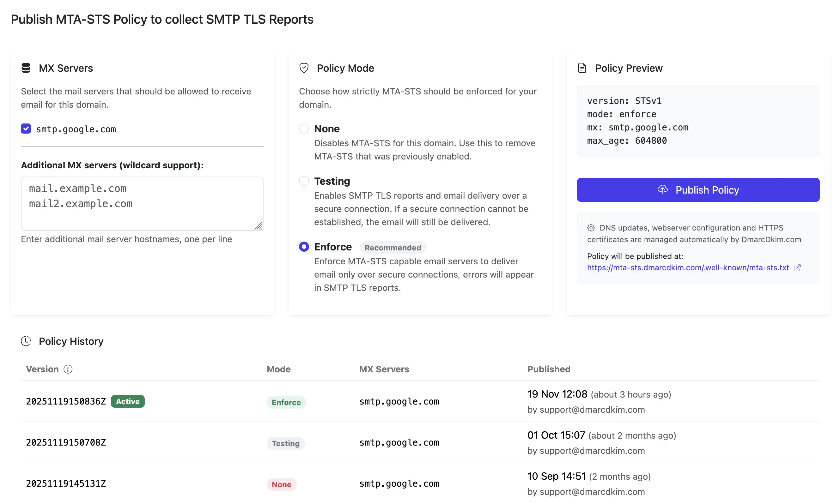Click the MX Servers database icon
The image size is (840, 504).
[26, 68]
